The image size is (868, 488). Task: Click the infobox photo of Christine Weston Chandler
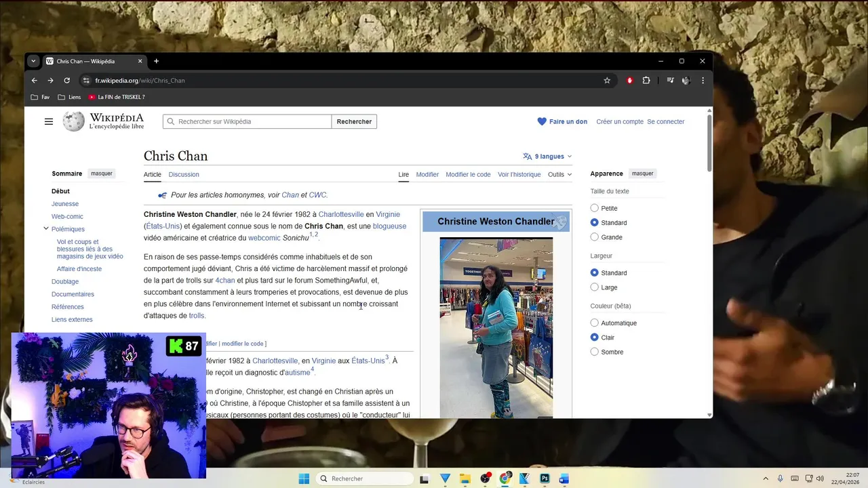(x=496, y=327)
